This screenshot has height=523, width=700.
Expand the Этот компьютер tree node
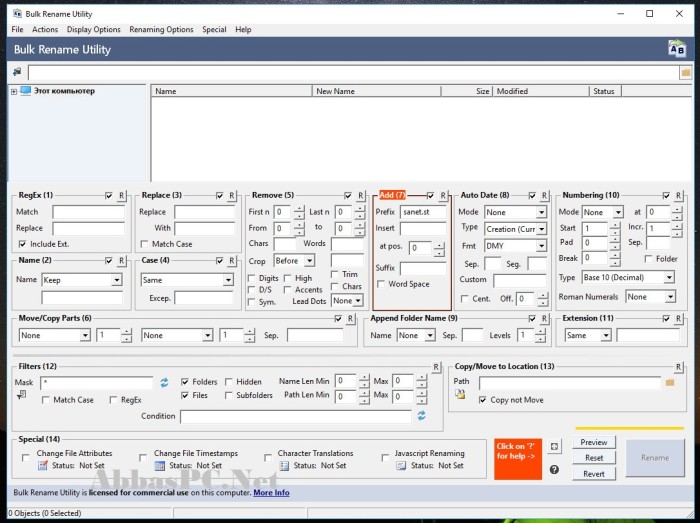click(14, 91)
